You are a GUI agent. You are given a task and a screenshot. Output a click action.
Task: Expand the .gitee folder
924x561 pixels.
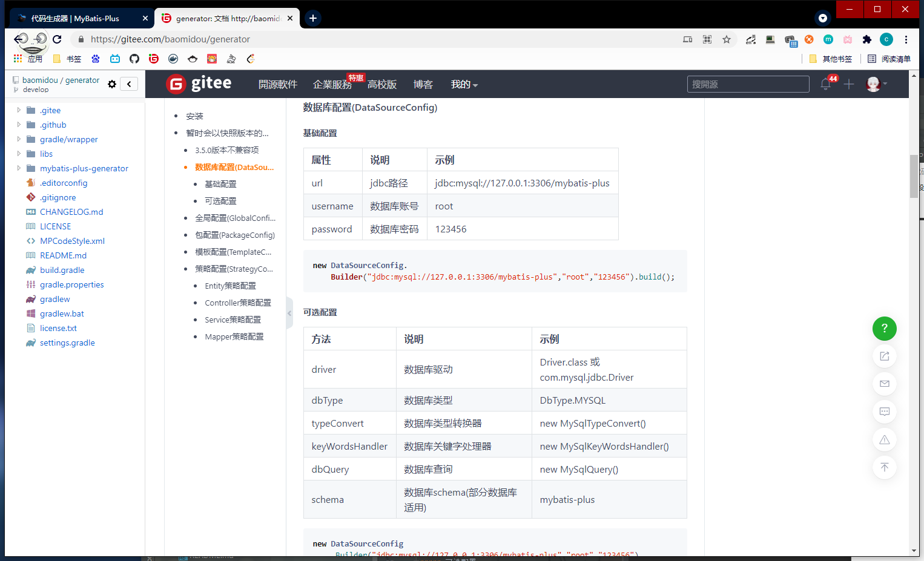pos(19,110)
